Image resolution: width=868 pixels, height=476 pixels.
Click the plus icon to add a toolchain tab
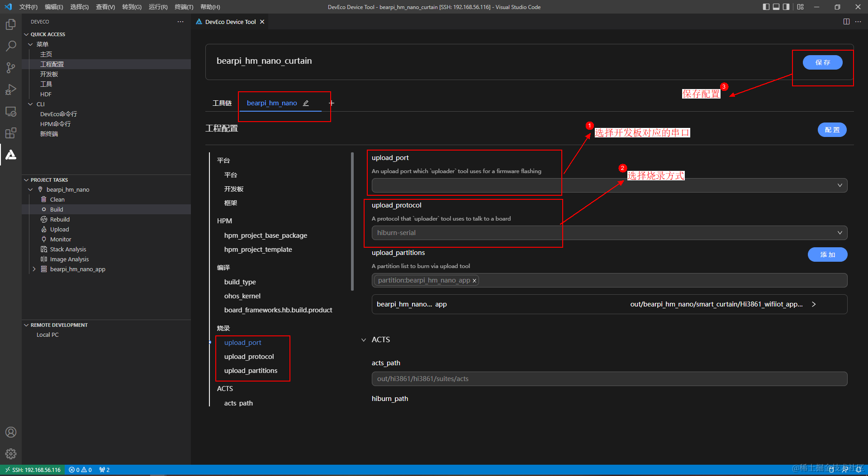[x=332, y=103]
